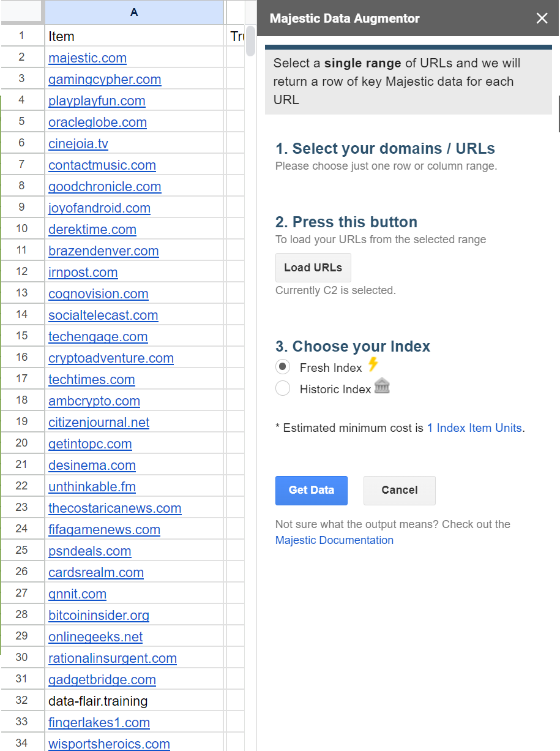Select column A by its header

coord(135,12)
